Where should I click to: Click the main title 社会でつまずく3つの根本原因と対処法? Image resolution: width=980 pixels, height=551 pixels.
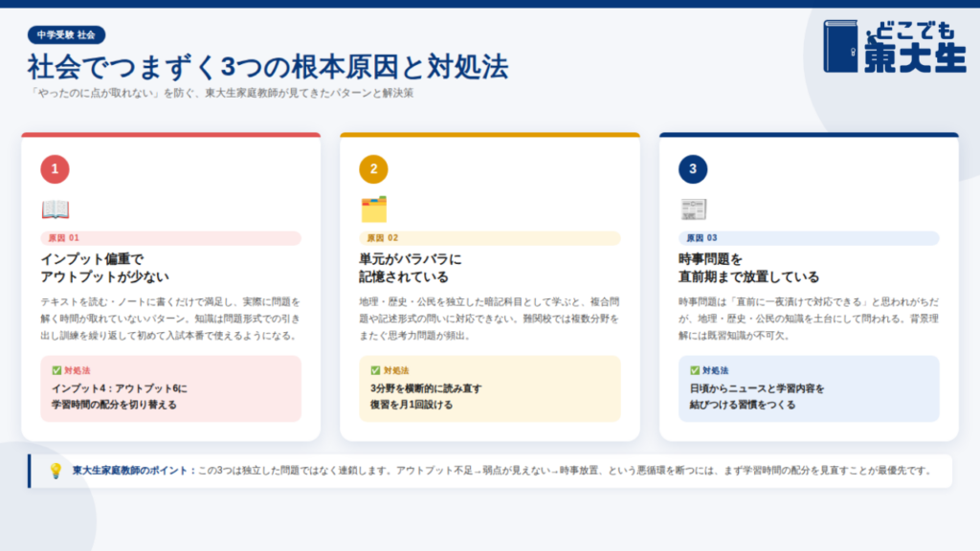tap(268, 68)
